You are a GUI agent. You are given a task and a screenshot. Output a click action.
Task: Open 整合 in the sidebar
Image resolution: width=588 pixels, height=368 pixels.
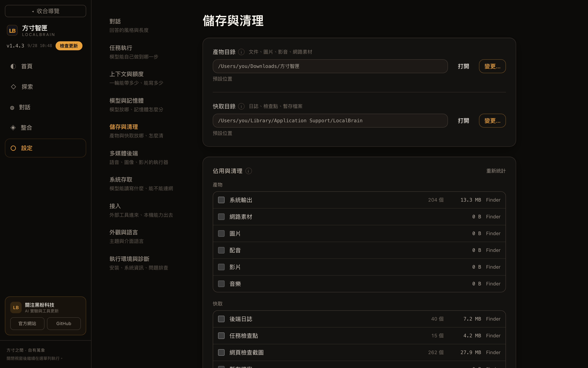(x=46, y=128)
